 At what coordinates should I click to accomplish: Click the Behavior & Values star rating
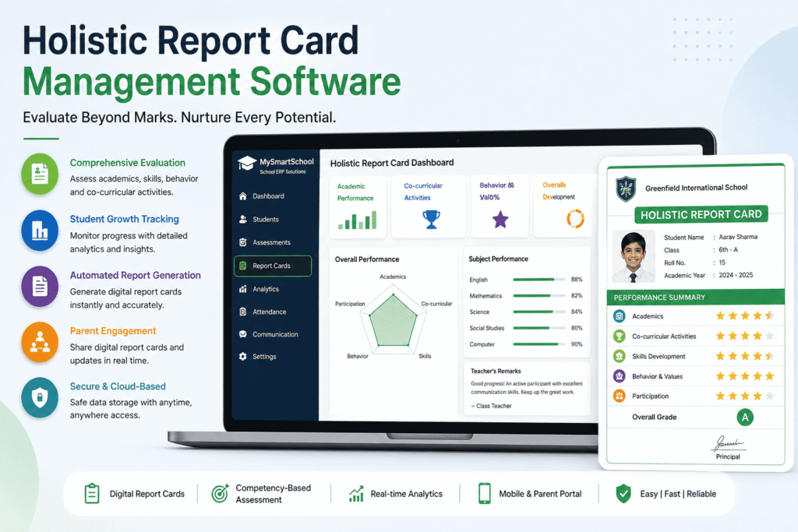[x=745, y=376]
